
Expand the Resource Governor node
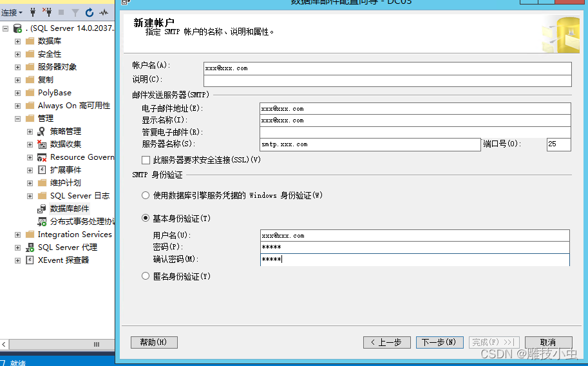click(30, 157)
